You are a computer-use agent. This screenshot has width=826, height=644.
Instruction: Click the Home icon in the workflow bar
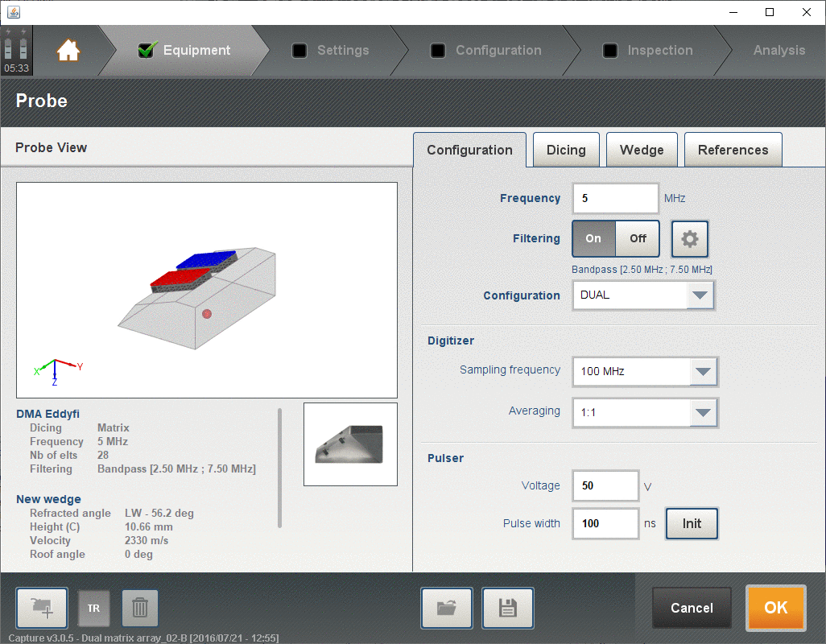(x=68, y=50)
